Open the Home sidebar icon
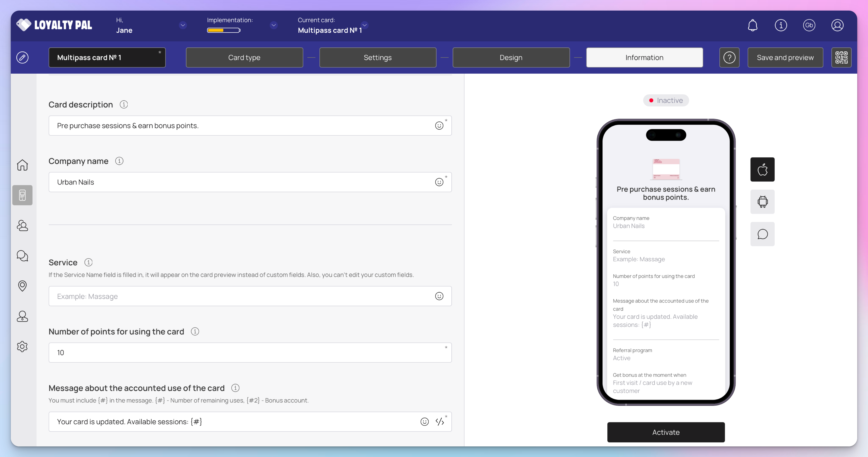Viewport: 868px width, 457px height. 22,165
